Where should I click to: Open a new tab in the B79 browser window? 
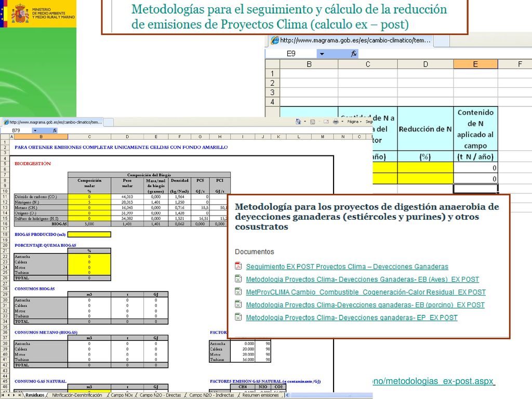click(x=108, y=122)
